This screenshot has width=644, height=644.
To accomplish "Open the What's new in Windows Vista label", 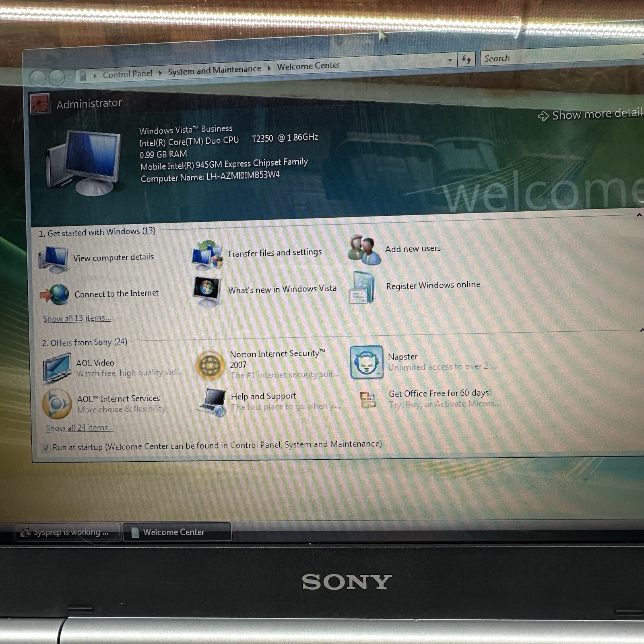I will pos(282,289).
